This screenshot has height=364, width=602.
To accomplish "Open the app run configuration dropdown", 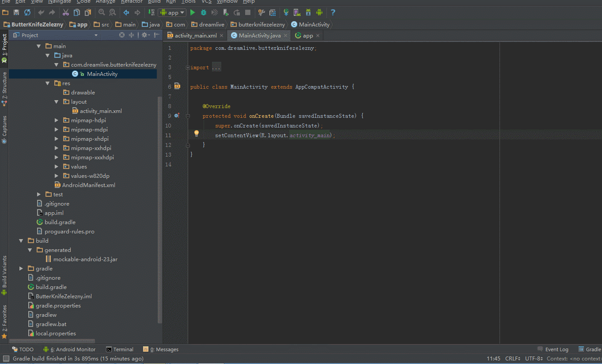I will point(172,13).
